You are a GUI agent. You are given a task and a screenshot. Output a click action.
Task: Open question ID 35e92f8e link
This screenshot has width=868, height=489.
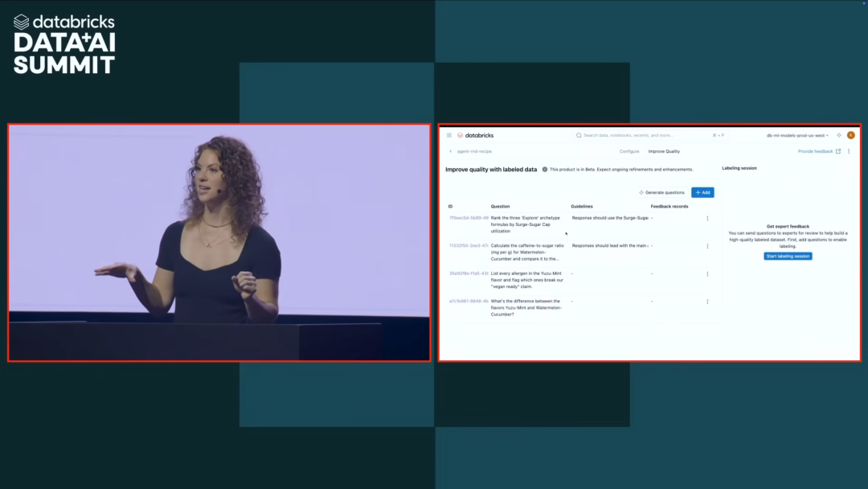coord(469,273)
